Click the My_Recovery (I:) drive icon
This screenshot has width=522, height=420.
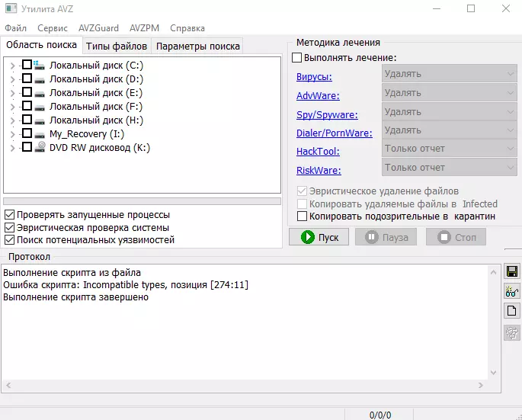tap(40, 135)
